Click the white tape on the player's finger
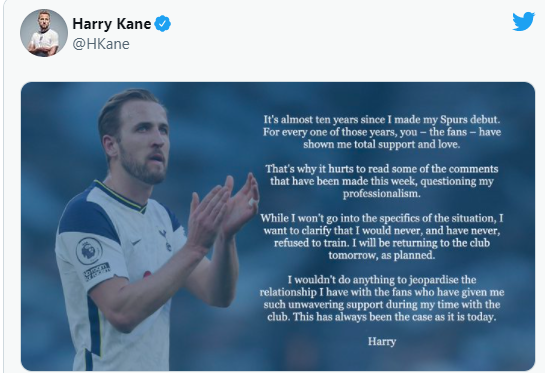 tap(252, 202)
